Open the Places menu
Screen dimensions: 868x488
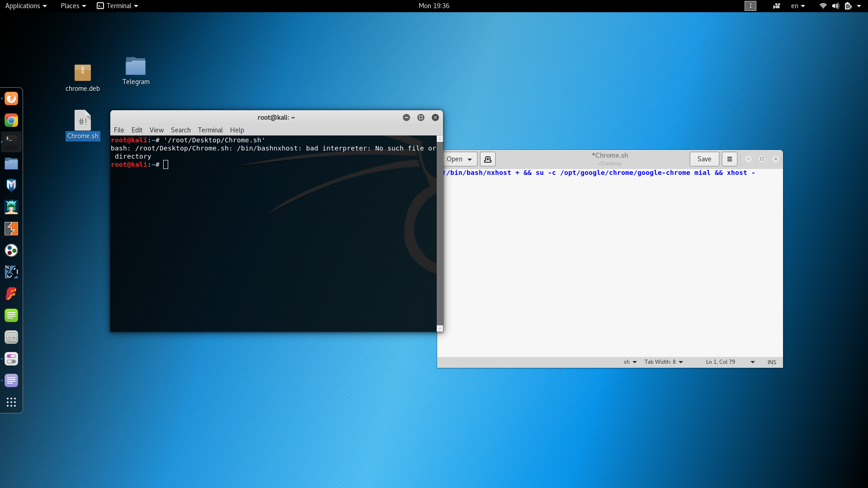point(73,6)
